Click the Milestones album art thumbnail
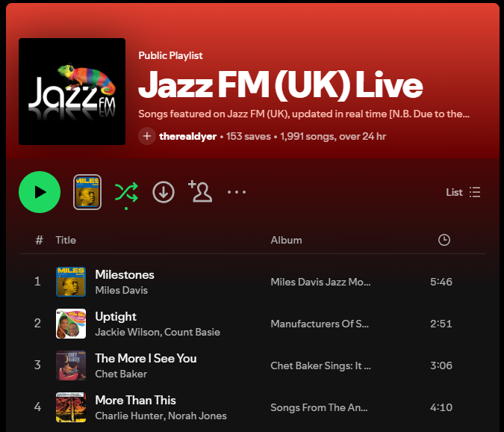 click(71, 282)
